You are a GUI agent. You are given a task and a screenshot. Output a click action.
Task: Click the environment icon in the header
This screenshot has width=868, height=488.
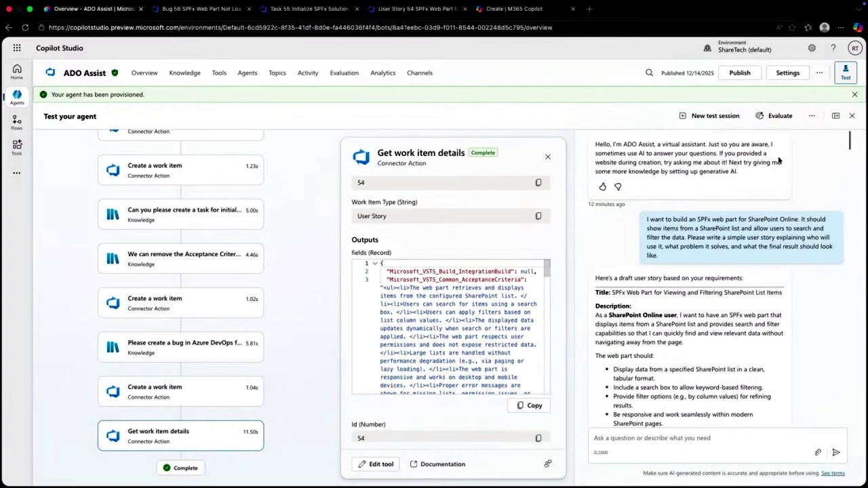click(x=707, y=48)
